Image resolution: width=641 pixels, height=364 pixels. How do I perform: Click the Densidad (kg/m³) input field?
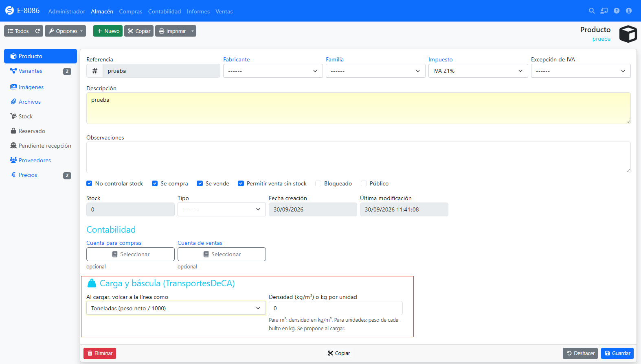coord(336,308)
